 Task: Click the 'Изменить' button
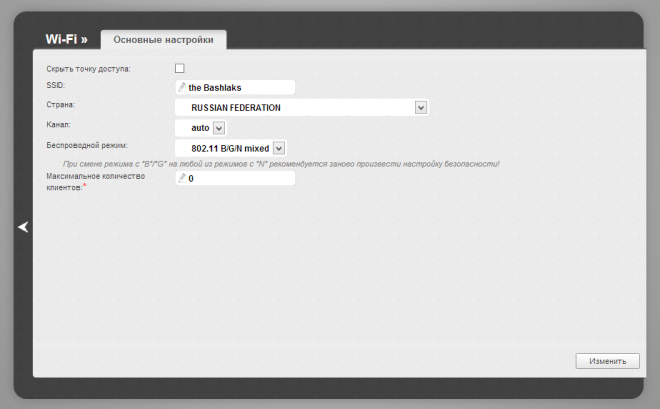pyautogui.click(x=607, y=361)
